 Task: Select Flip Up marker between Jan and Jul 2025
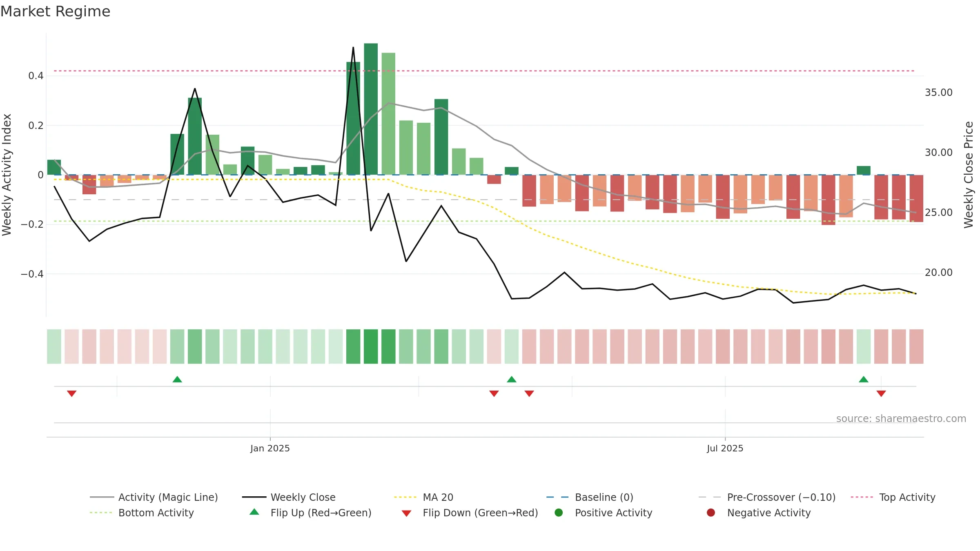pos(512,379)
